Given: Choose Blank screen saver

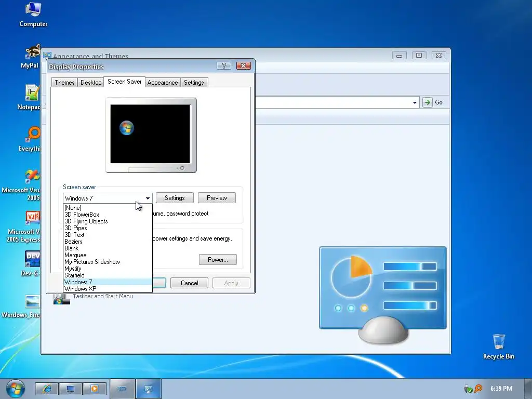Looking at the screenshot, I should (x=108, y=248).
